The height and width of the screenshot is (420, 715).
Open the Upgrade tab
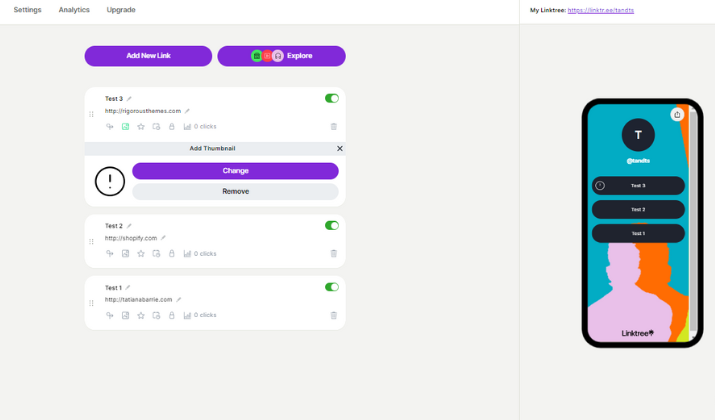point(121,10)
